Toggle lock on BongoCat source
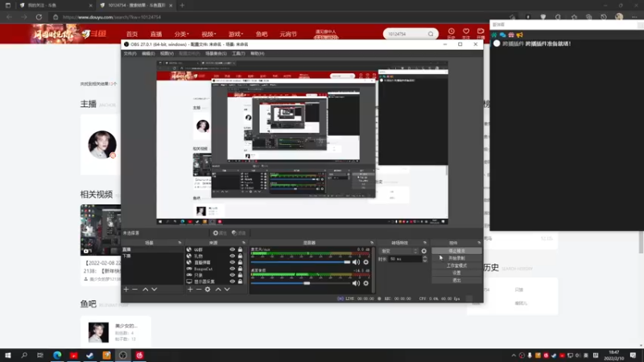The image size is (644, 362). pos(240,269)
